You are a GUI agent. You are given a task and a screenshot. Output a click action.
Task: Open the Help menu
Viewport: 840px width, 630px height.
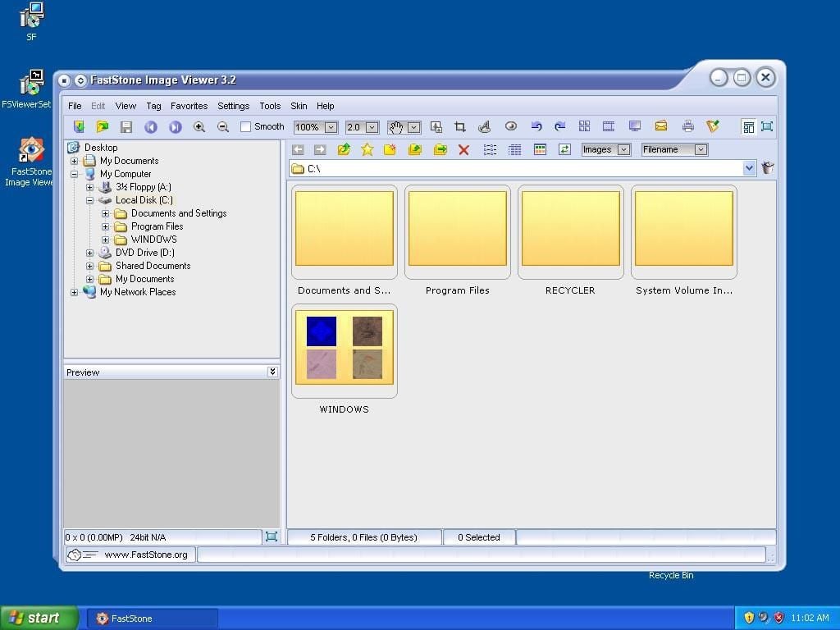pos(325,106)
